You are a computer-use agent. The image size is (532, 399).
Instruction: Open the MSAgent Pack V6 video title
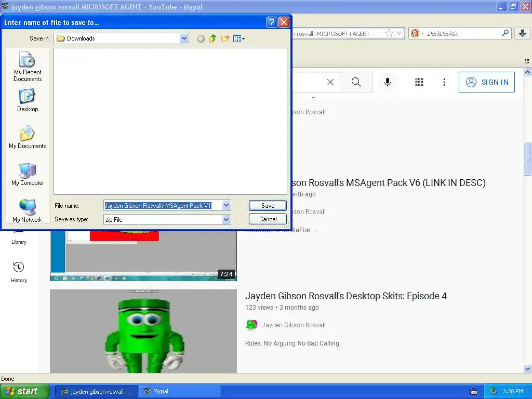(x=389, y=183)
